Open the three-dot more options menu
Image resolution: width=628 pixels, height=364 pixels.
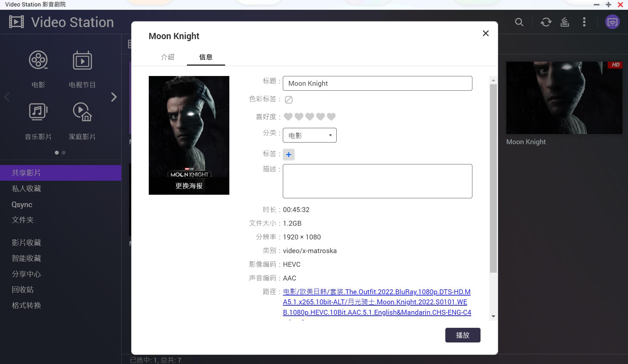[584, 22]
